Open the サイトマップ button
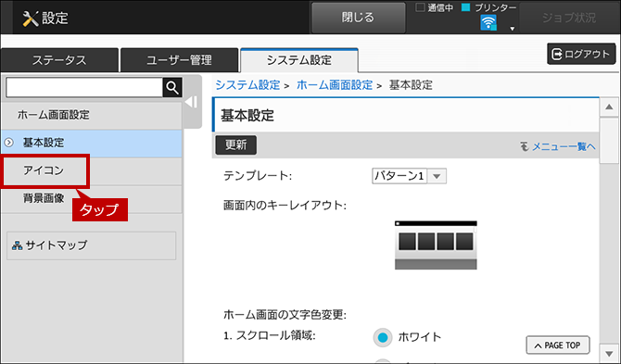621x364 pixels. [x=92, y=245]
